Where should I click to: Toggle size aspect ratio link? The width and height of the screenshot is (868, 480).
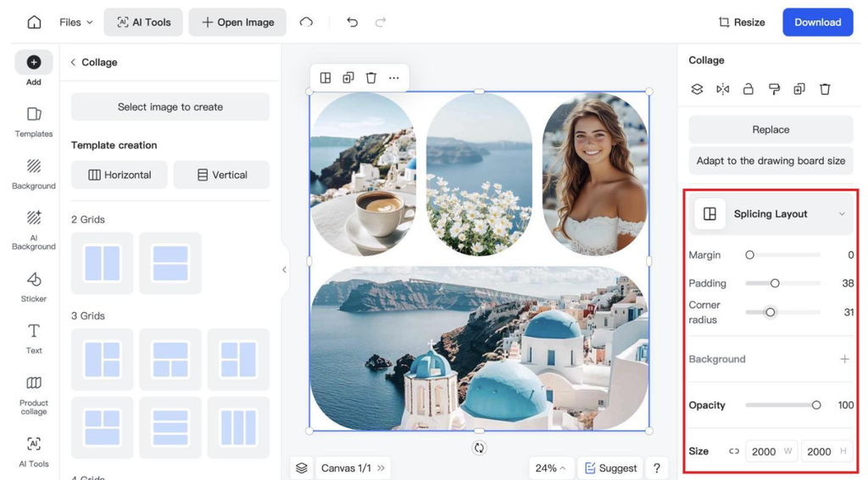(x=734, y=451)
